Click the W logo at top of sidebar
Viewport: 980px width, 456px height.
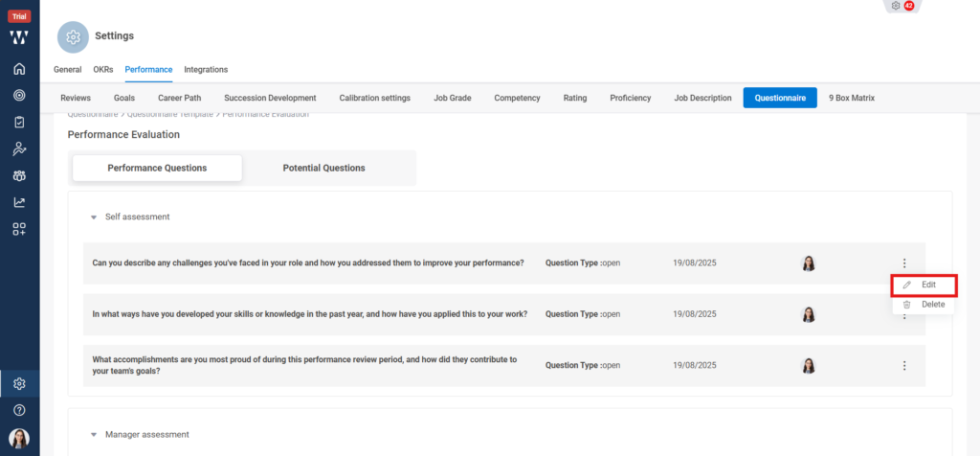pos(19,37)
